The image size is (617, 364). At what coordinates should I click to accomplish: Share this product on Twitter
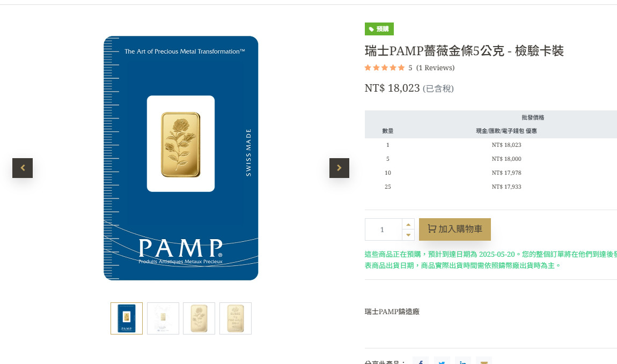pyautogui.click(x=442, y=361)
